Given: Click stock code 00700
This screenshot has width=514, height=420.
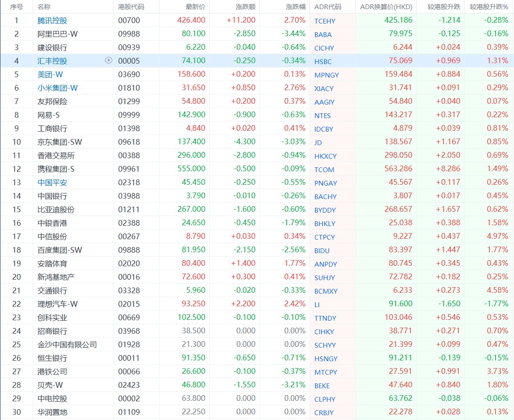Looking at the screenshot, I should pos(129,20).
